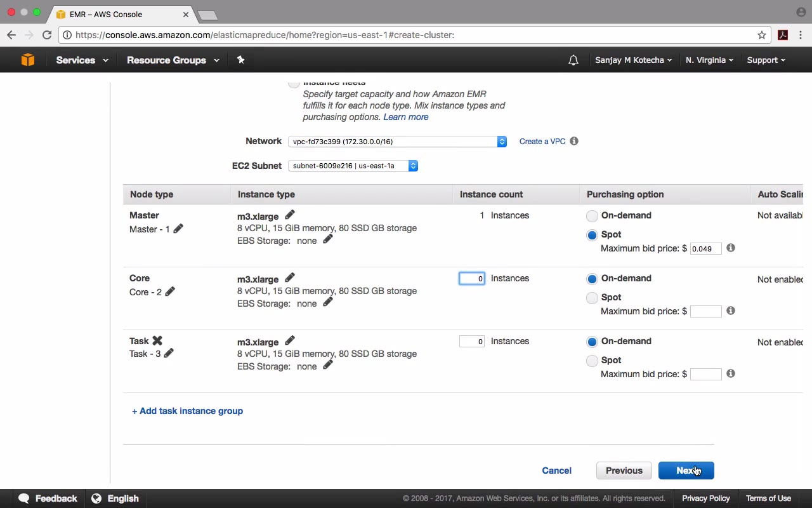Edit the Core - 2 group name pencil
Viewport: 812px width, 508px height.
(170, 291)
